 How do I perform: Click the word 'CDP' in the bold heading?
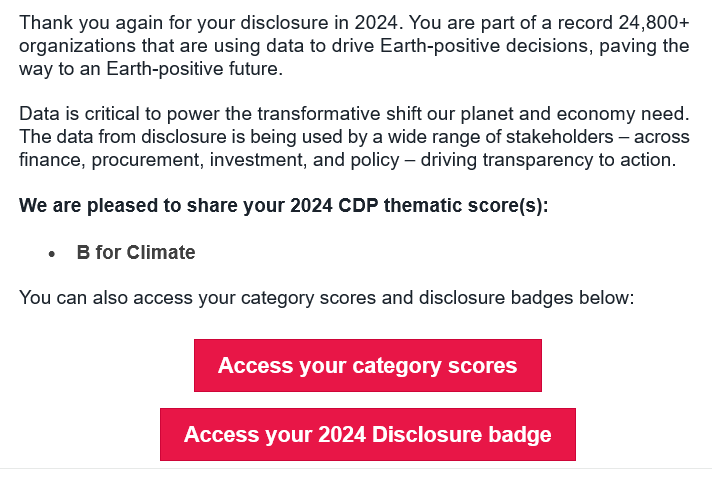358,206
